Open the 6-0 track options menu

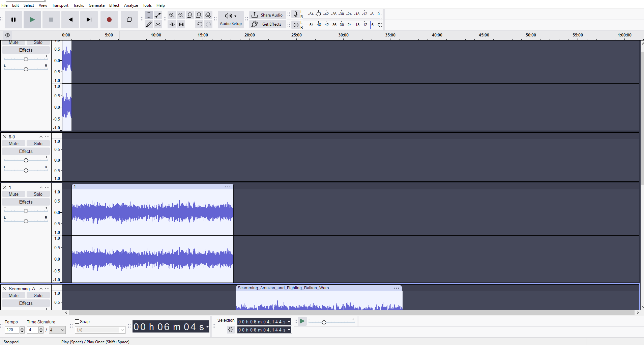[x=47, y=137]
